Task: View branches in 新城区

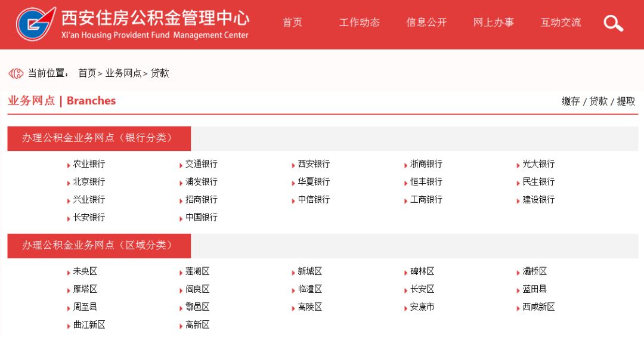Action: [x=309, y=271]
